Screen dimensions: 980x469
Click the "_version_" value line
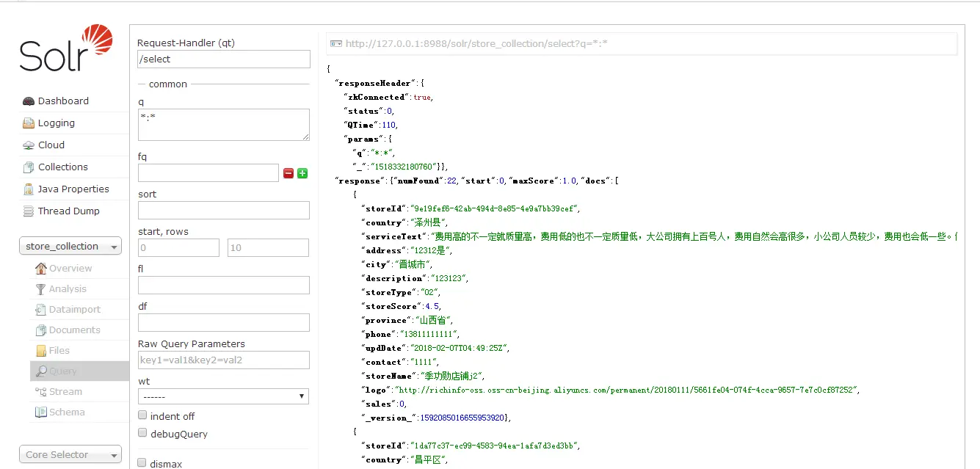tap(436, 418)
